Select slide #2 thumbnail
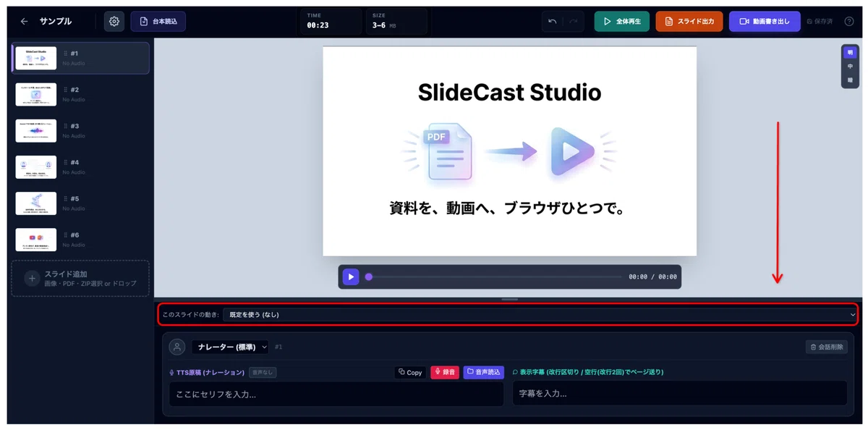 [x=36, y=94]
